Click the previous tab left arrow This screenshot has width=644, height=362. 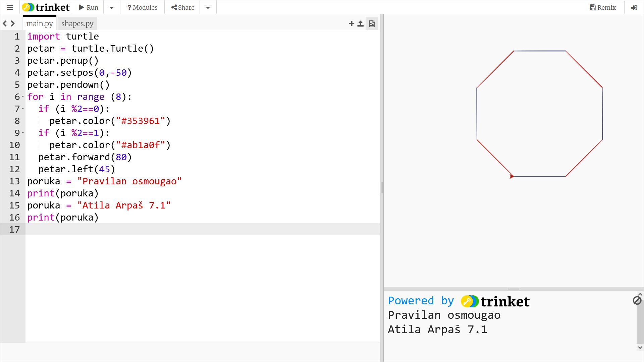pyautogui.click(x=5, y=23)
